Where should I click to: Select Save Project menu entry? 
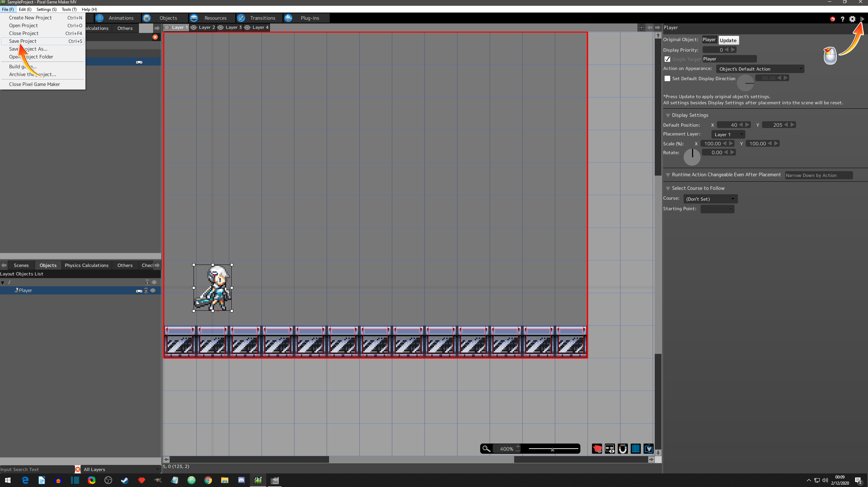23,41
